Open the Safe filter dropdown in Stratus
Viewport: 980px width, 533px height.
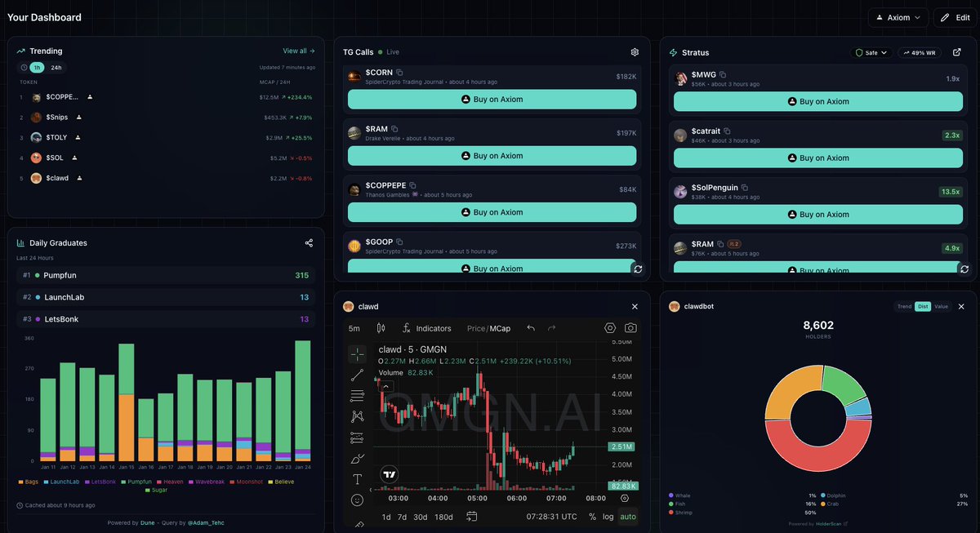click(871, 52)
